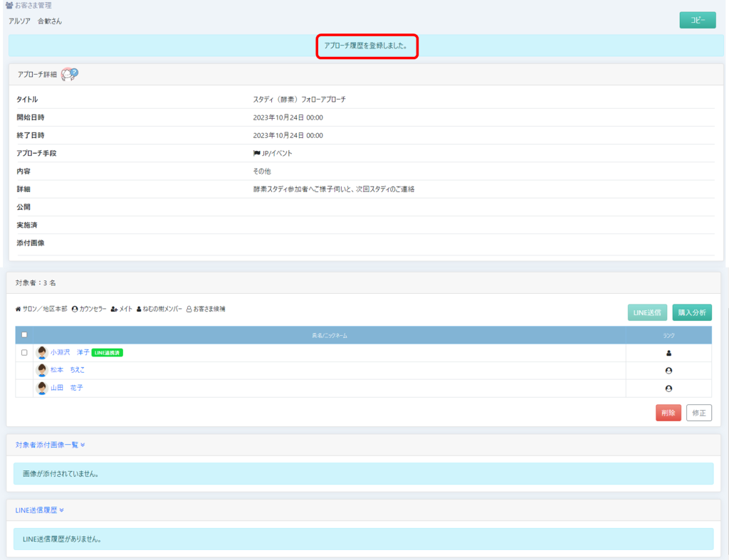Click the 修正 edit button

click(698, 413)
